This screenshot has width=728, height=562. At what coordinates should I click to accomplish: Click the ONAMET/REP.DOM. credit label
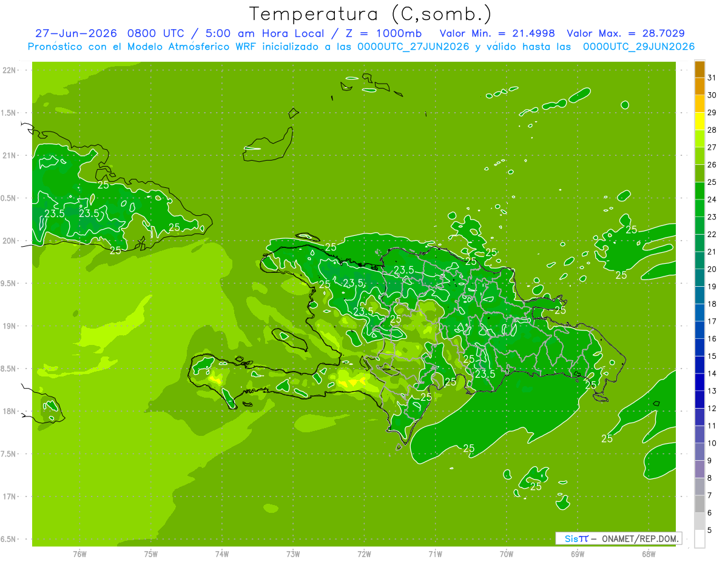click(x=640, y=538)
